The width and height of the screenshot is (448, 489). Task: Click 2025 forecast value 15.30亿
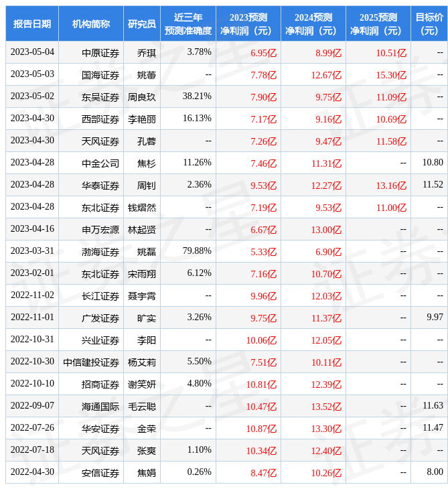391,75
